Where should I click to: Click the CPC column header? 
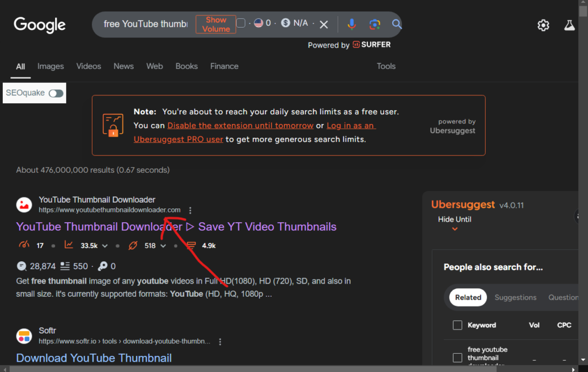pos(564,325)
